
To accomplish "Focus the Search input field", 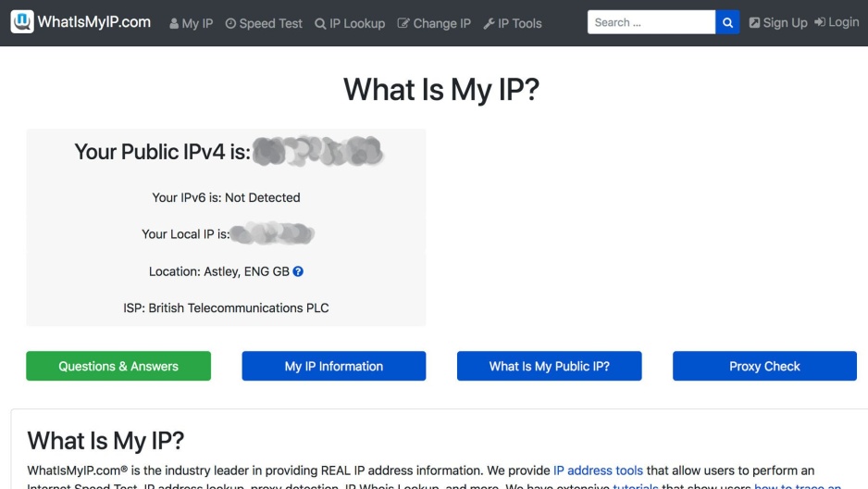I will (x=651, y=22).
